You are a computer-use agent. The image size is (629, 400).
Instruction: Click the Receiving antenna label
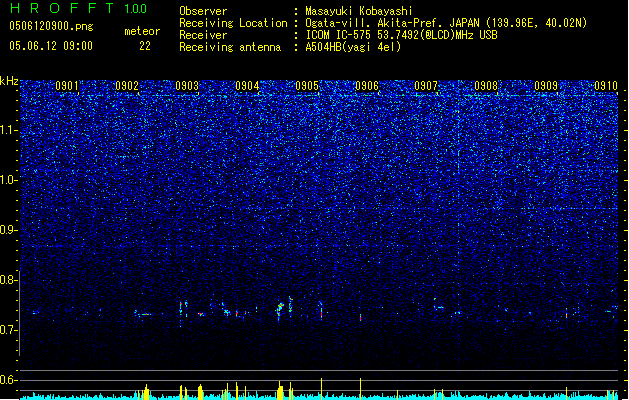pyautogui.click(x=230, y=47)
